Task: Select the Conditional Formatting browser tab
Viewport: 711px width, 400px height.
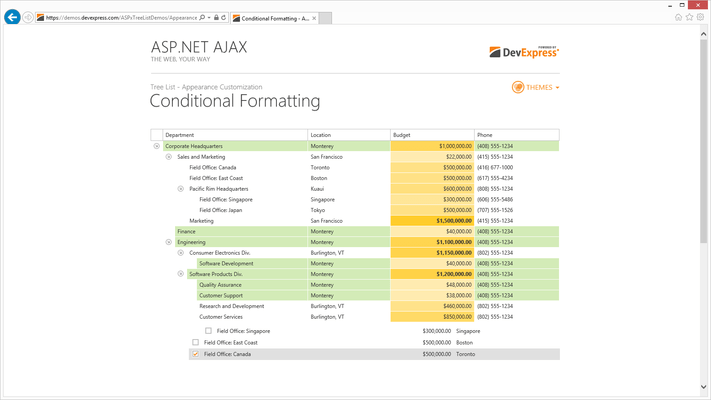Action: (x=274, y=18)
